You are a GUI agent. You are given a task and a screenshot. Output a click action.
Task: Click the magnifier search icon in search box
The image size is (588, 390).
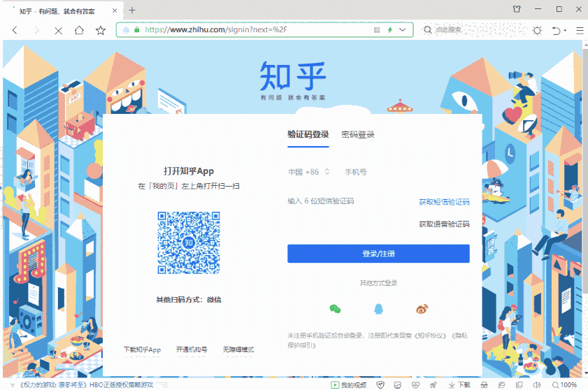click(427, 29)
